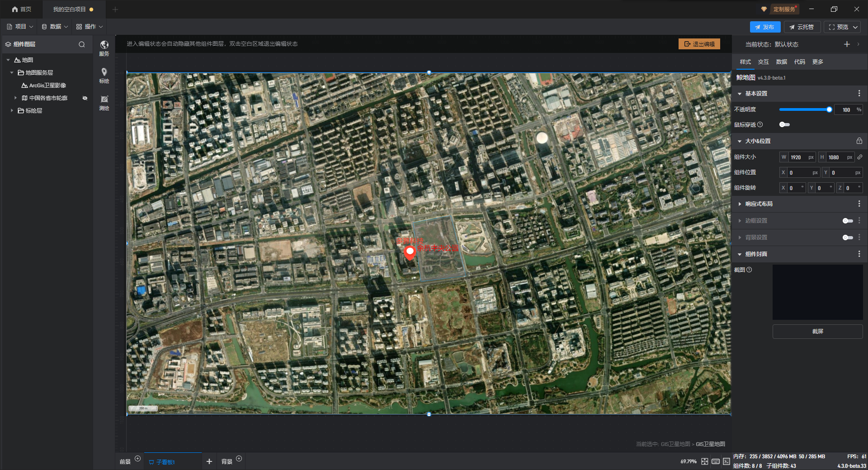Click the fit-to-screen zoom icon
Viewport: 868px width, 470px height.
(x=704, y=461)
